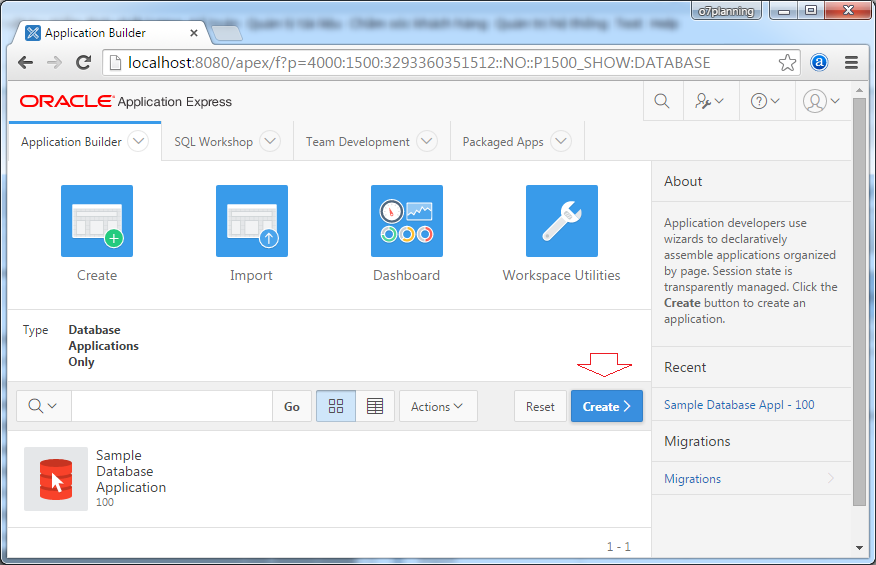Click the Database Applications Only type text
Image resolution: width=876 pixels, height=565 pixels.
(103, 346)
